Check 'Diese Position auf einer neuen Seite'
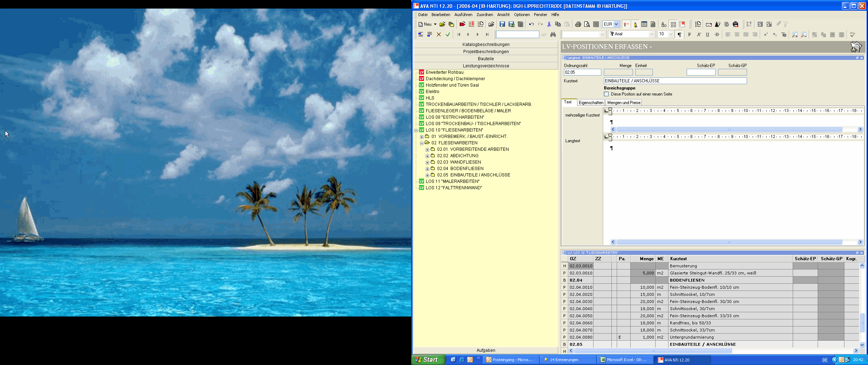The height and width of the screenshot is (365, 868). click(606, 94)
